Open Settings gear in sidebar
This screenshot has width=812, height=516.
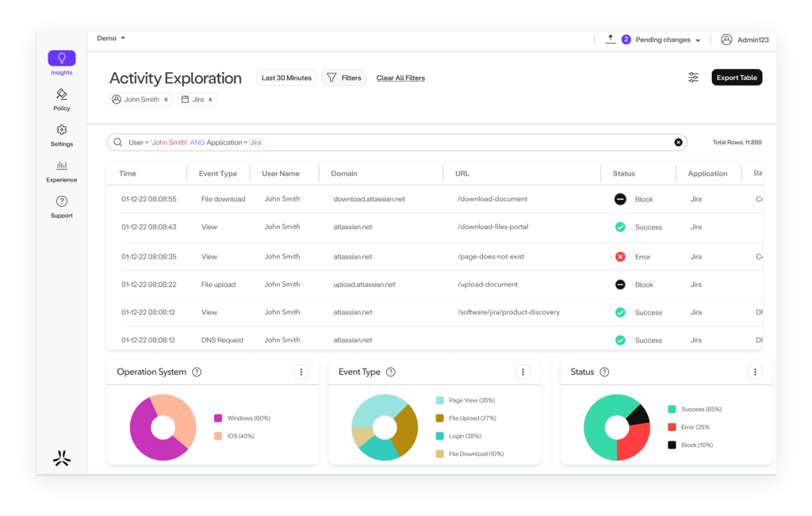coord(62,130)
